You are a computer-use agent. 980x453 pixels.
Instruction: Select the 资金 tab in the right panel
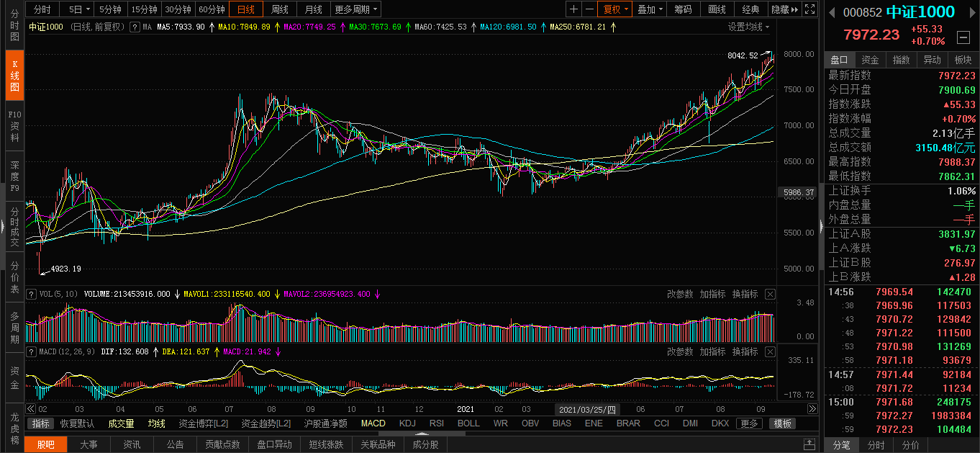coord(870,60)
